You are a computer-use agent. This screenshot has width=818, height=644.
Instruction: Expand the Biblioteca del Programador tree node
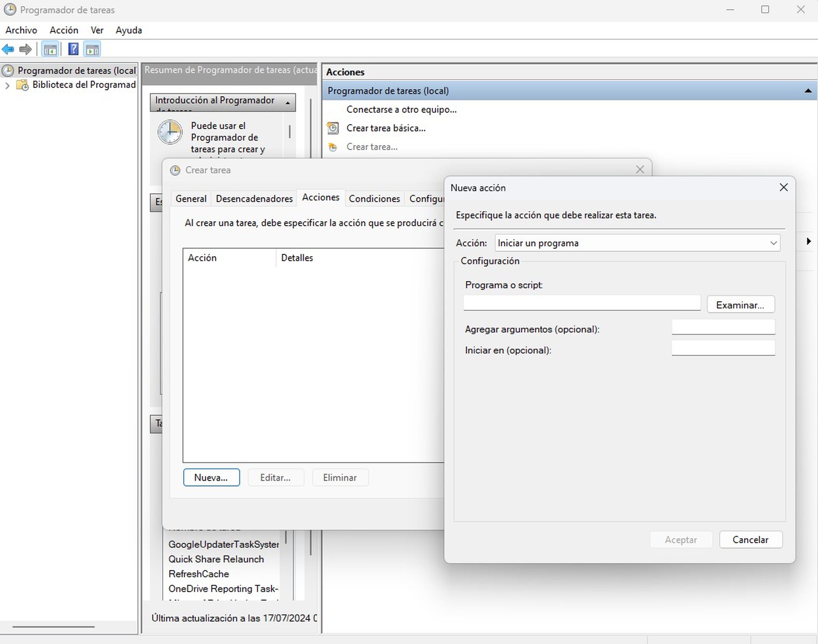[x=7, y=86]
